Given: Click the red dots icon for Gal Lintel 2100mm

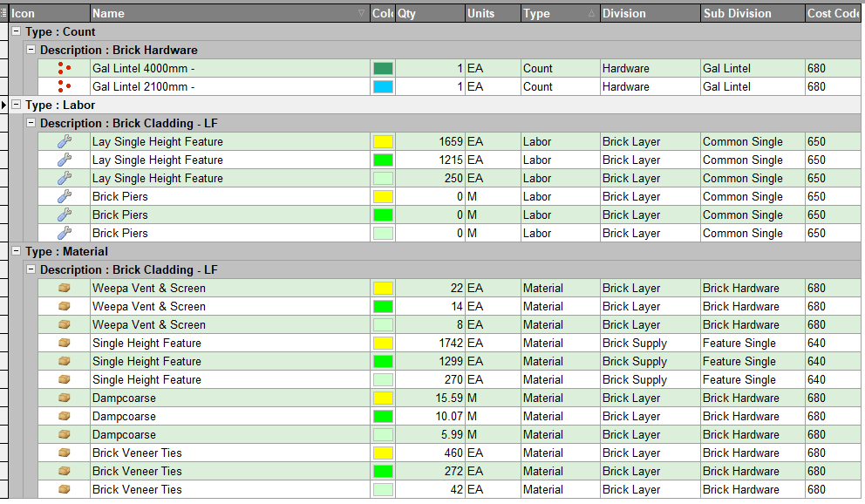Looking at the screenshot, I should (x=64, y=86).
